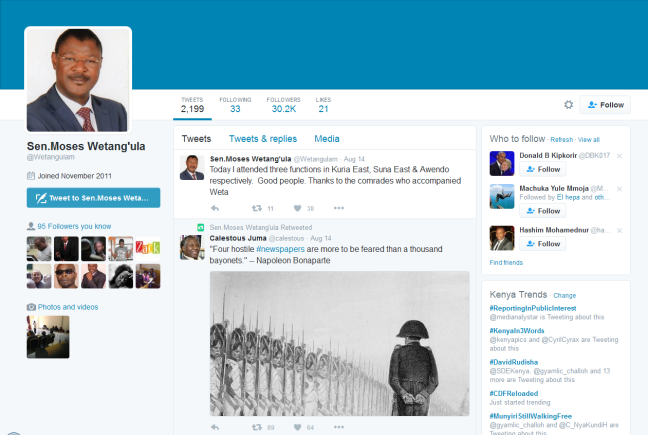Viewport: 648px width, 435px height.
Task: Click View all in Who to follow
Action: pyautogui.click(x=588, y=140)
